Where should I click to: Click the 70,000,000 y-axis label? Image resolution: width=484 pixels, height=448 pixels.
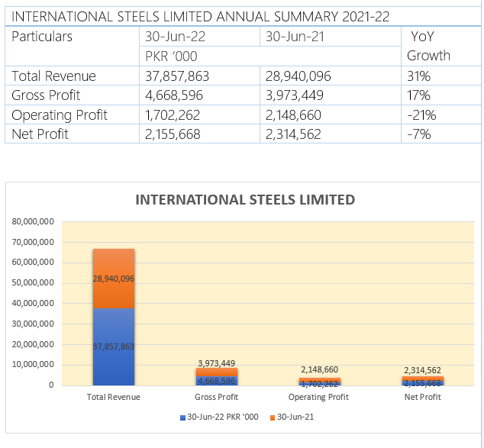coord(33,243)
